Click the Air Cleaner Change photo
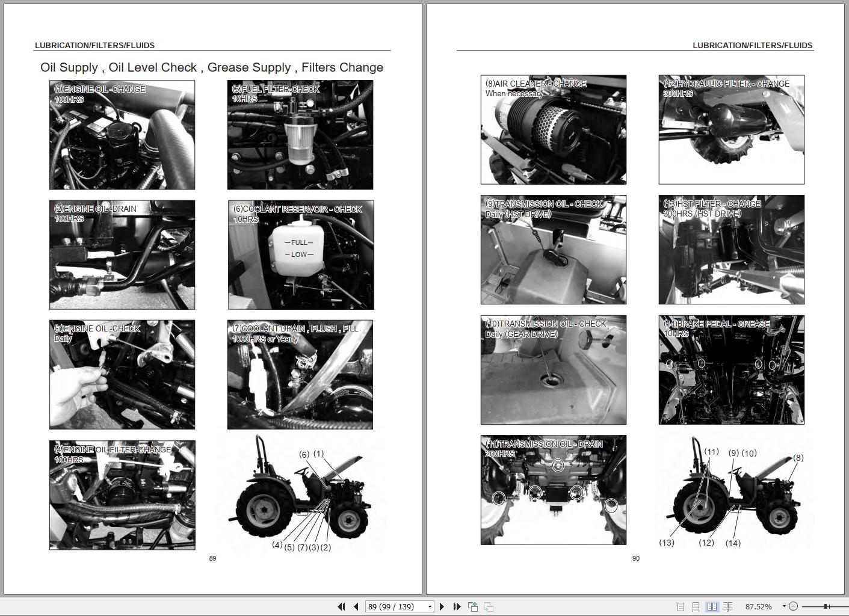 [554, 129]
